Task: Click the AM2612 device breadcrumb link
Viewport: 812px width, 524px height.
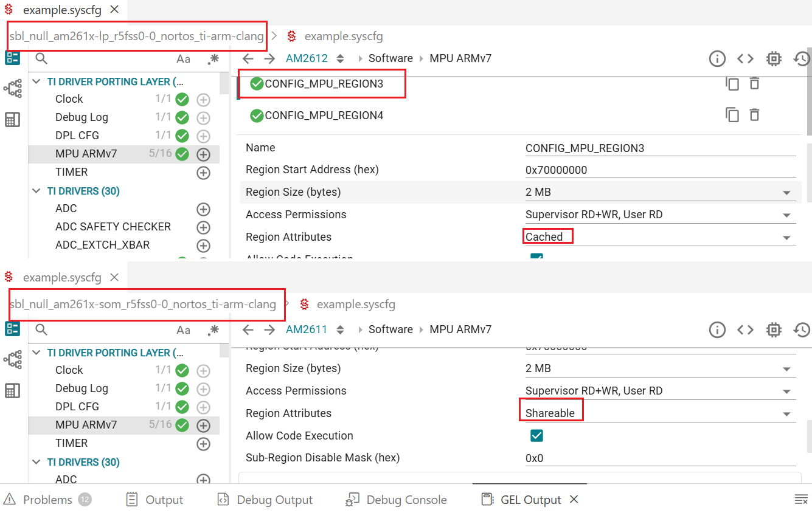Action: coord(307,58)
